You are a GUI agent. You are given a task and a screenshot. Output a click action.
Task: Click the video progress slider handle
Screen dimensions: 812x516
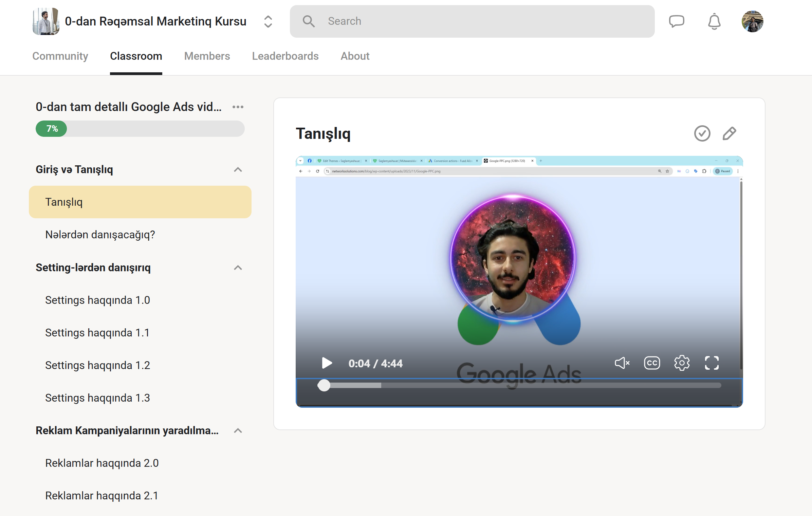point(324,385)
